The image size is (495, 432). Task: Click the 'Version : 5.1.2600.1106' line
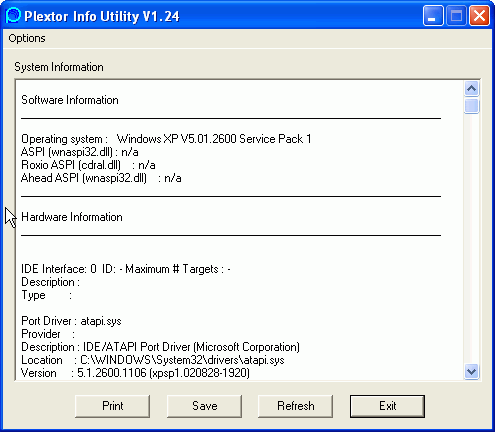pos(135,373)
